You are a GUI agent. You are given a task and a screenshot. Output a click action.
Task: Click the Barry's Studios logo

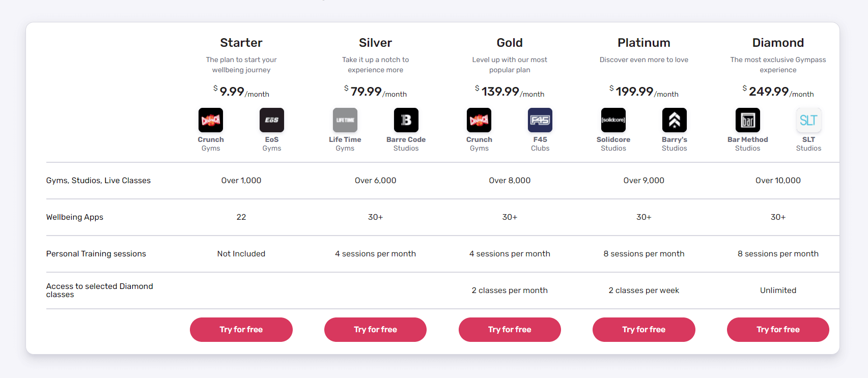click(x=675, y=120)
